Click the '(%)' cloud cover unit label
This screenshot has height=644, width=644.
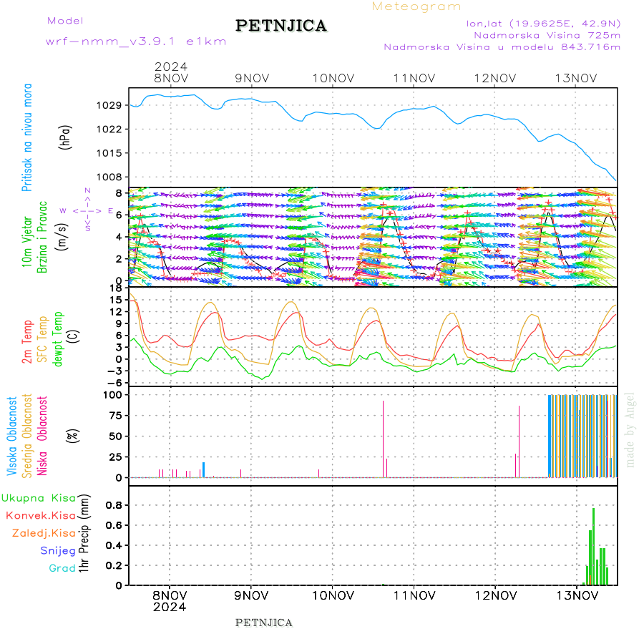[73, 436]
